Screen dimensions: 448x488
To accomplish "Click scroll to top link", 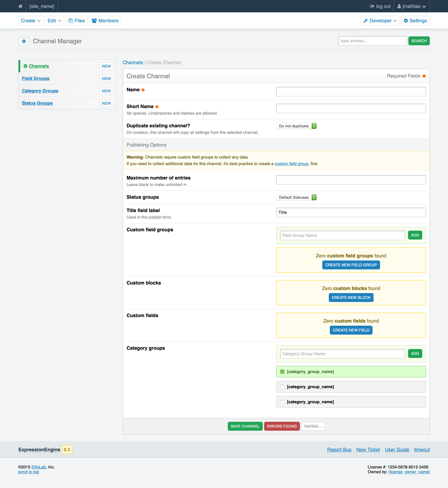I will click(29, 472).
